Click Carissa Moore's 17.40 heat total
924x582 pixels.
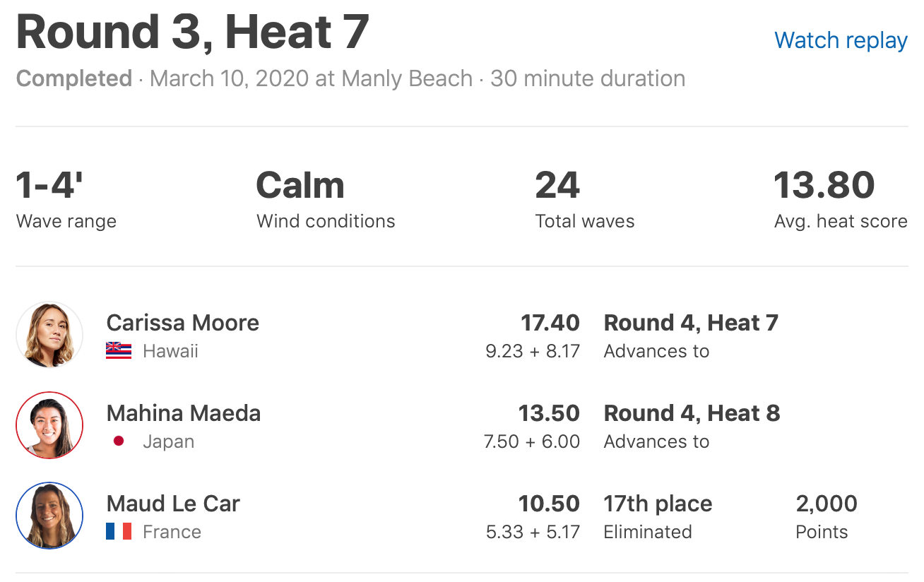click(550, 323)
